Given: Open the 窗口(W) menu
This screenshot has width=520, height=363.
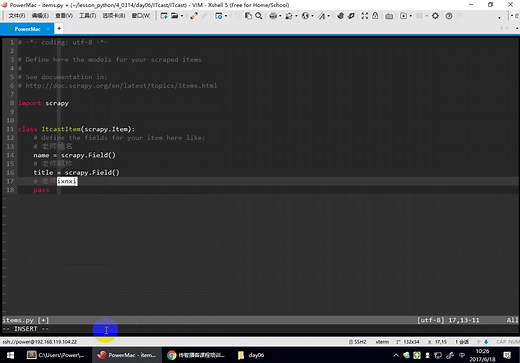Looking at the screenshot, I should pos(141,16).
